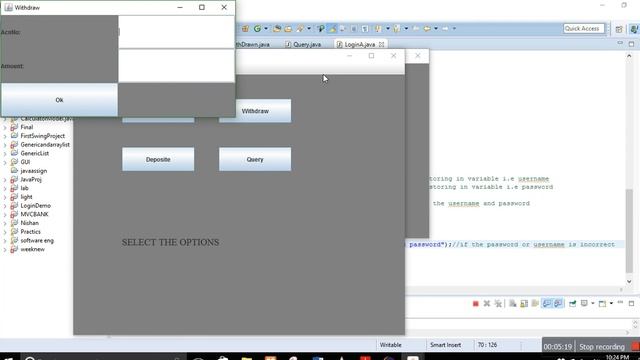
Task: Toggle Block Selection Mode icon
Action: tap(353, 29)
